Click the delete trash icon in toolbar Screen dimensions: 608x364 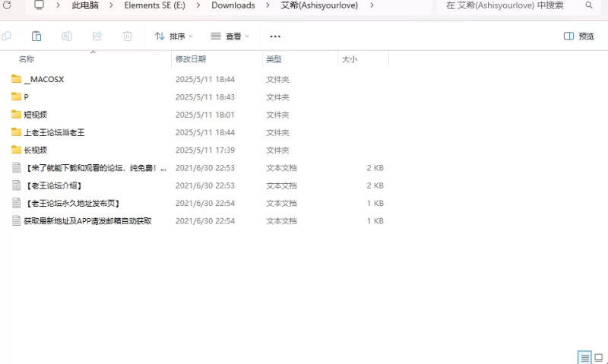[127, 36]
